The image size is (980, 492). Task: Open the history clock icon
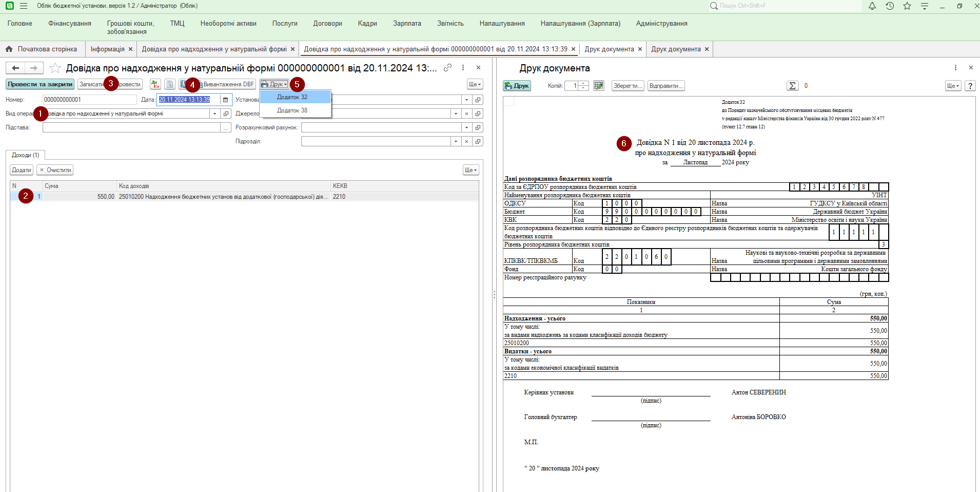pyautogui.click(x=890, y=6)
